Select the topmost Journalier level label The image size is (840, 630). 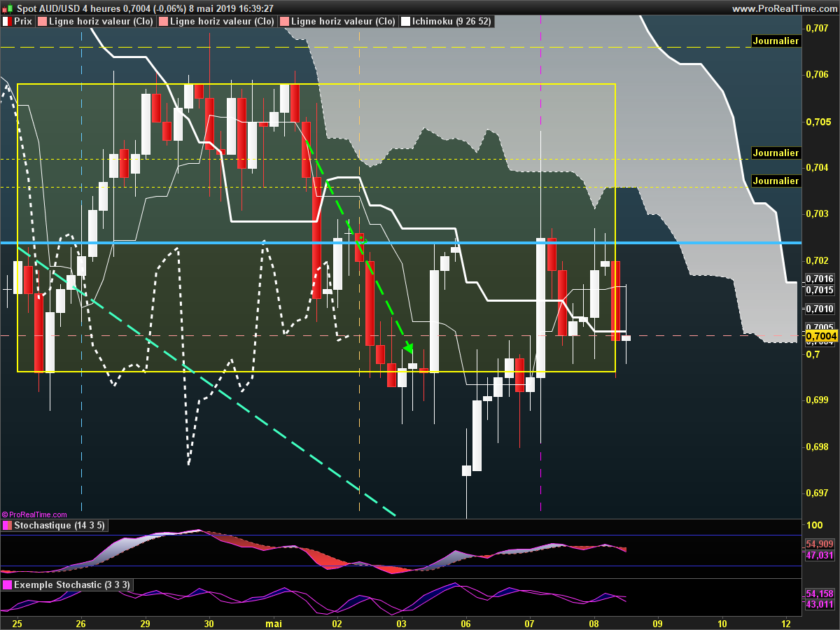click(x=776, y=41)
